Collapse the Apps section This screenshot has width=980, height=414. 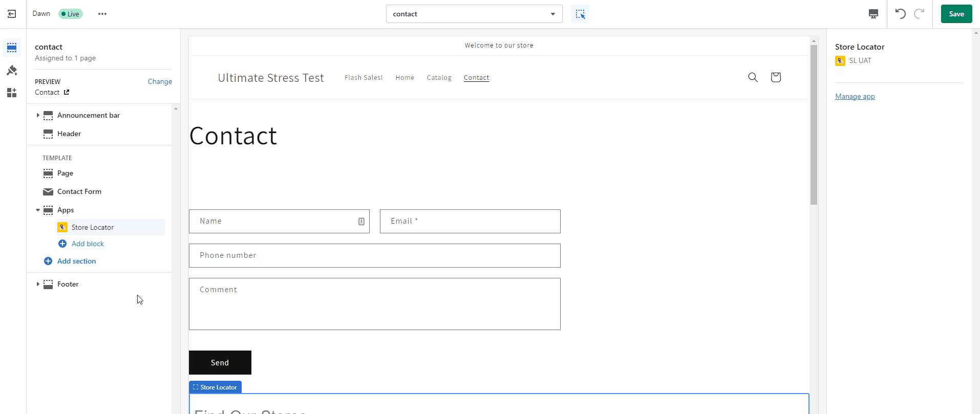point(38,210)
